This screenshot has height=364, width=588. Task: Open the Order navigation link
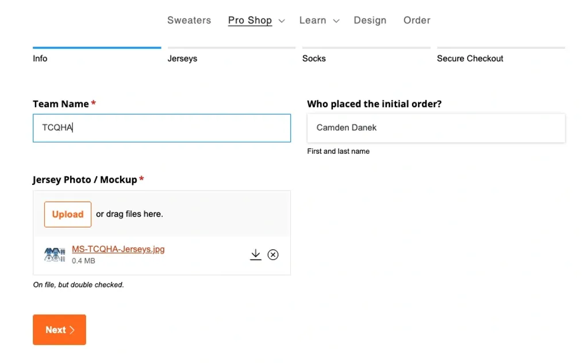tap(417, 20)
